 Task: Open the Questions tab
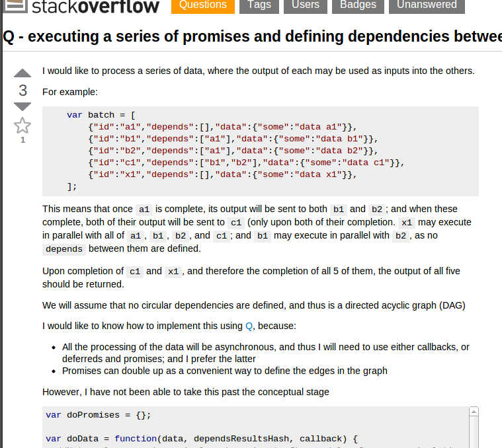coord(202,5)
